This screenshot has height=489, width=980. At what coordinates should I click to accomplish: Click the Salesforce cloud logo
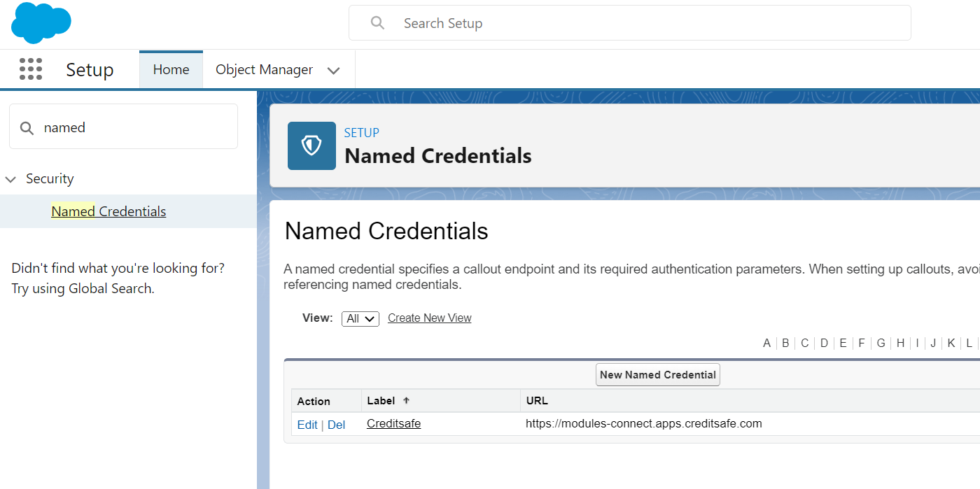click(x=41, y=23)
